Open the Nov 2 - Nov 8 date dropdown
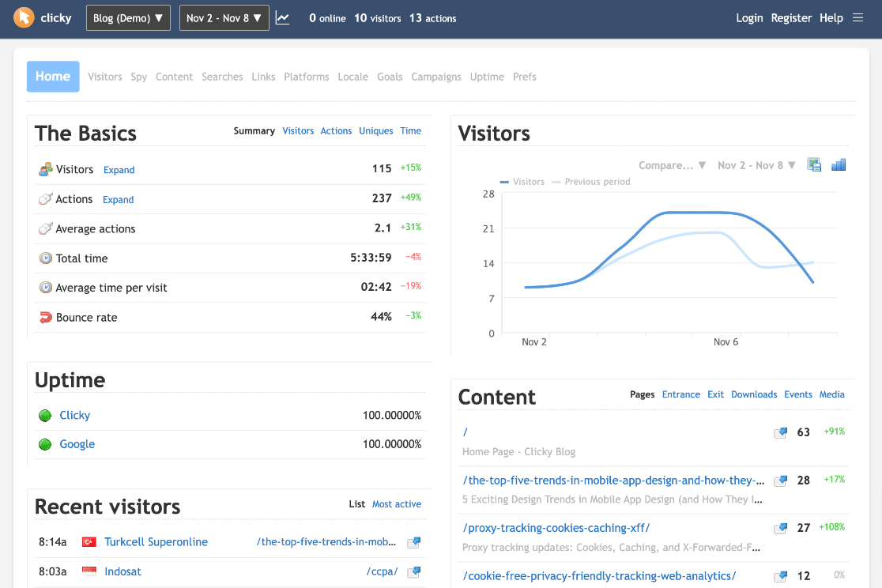This screenshot has width=882, height=588. point(224,17)
